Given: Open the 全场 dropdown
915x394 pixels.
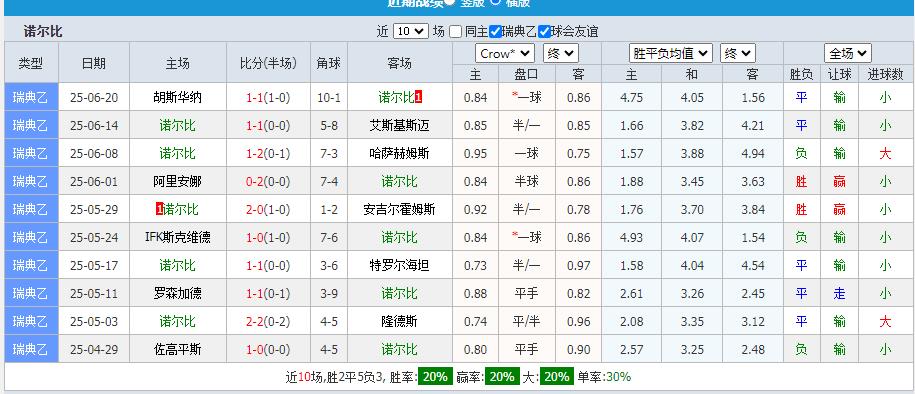Looking at the screenshot, I should tap(848, 54).
